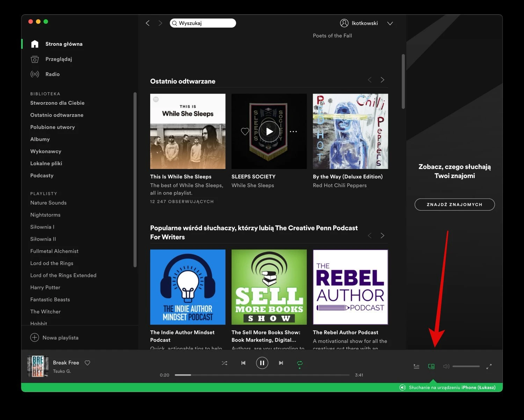
Task: Adjust the volume slider
Action: (466, 367)
